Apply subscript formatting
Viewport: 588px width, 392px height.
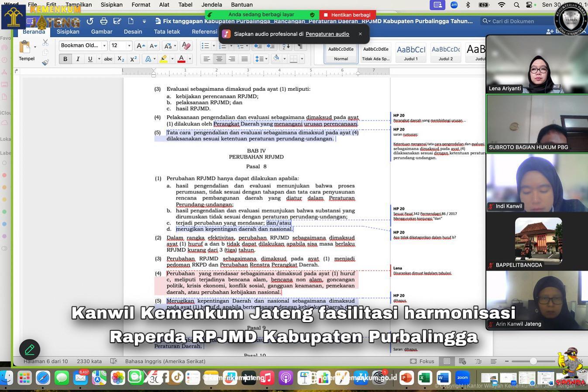[x=121, y=59]
